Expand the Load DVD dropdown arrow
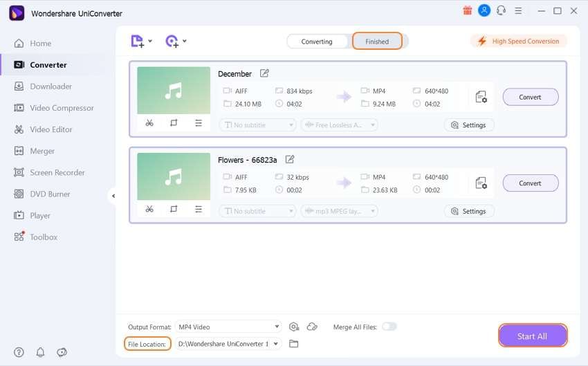 [x=185, y=41]
